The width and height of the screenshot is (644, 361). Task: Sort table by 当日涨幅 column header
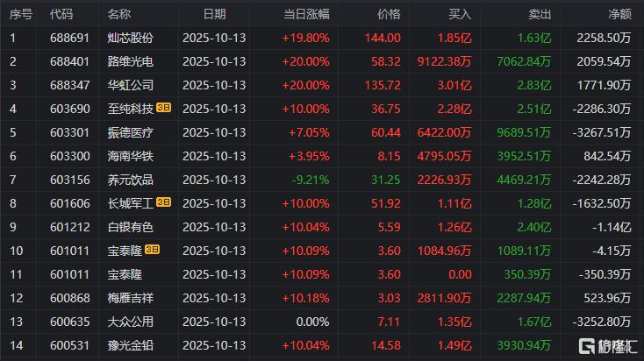(x=305, y=14)
